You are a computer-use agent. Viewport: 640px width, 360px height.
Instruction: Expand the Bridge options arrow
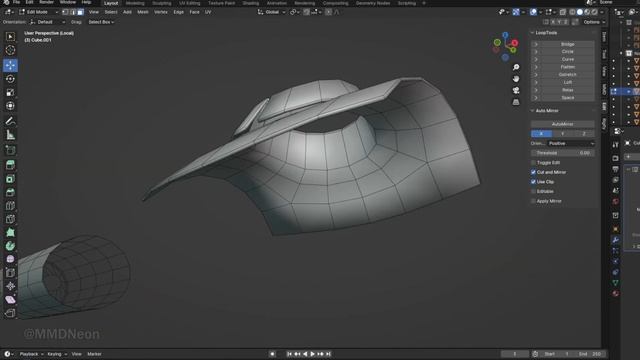pos(536,44)
